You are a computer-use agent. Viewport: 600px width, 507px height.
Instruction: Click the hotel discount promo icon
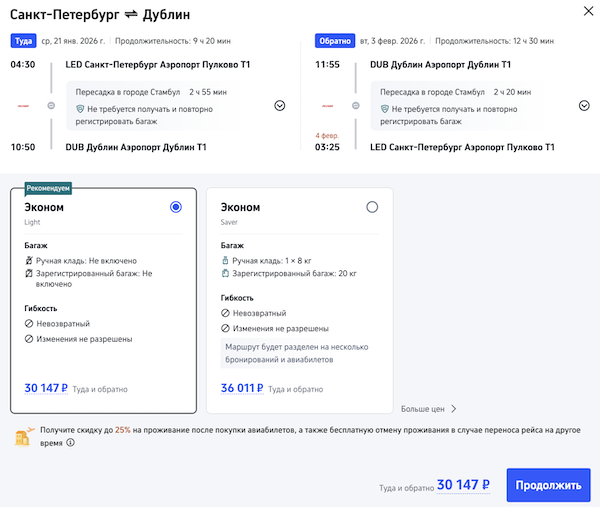click(22, 436)
